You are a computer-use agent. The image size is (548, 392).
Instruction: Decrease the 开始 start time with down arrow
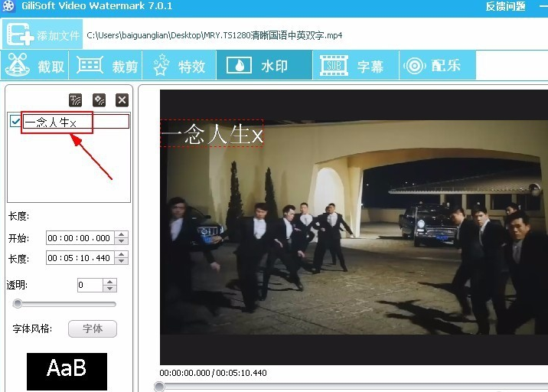121,241
